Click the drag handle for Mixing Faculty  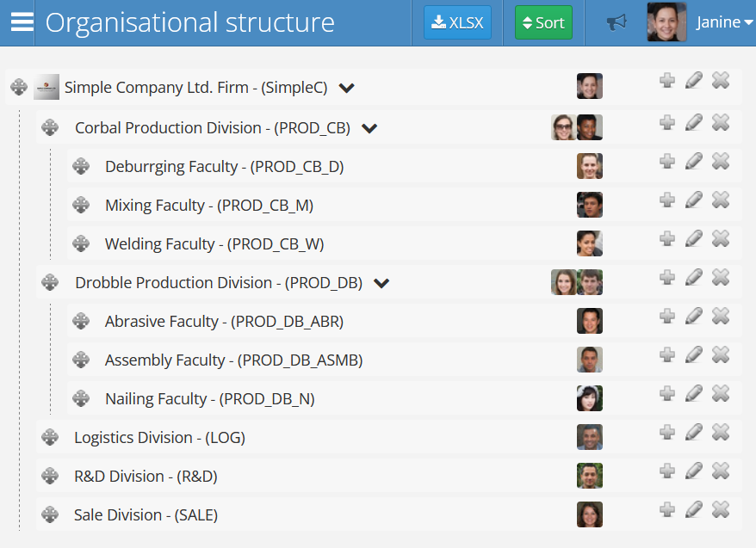point(81,205)
